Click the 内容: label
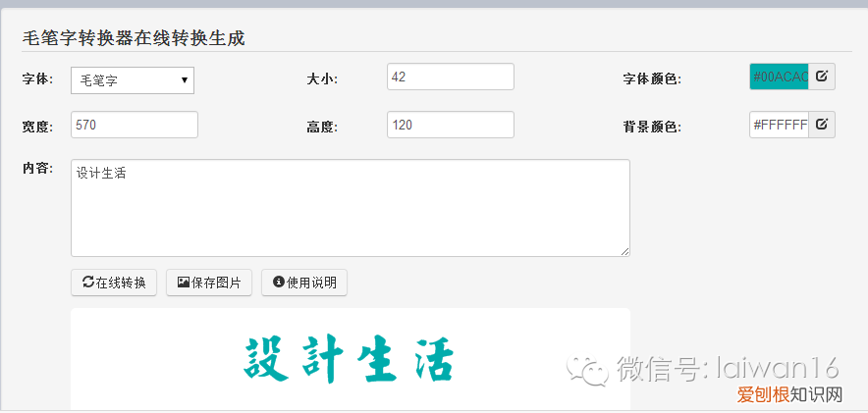The height and width of the screenshot is (413, 868). [x=37, y=168]
